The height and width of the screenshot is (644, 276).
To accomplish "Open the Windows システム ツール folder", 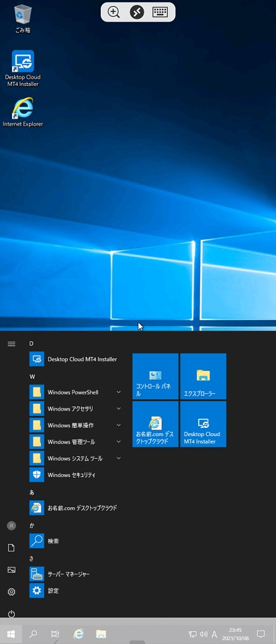I will point(76,458).
